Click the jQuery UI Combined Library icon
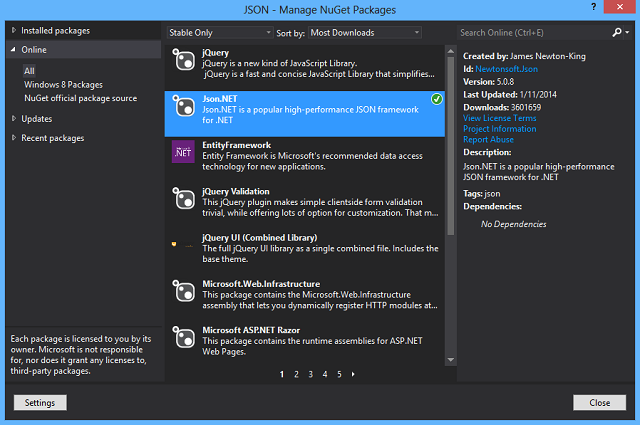Screen dimensions: 640x425 click(x=182, y=245)
